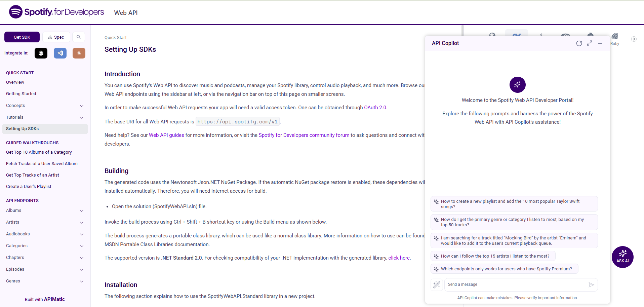Image resolution: width=644 pixels, height=307 pixels.
Task: Follow the OAuth 2.0 link
Action: (375, 108)
